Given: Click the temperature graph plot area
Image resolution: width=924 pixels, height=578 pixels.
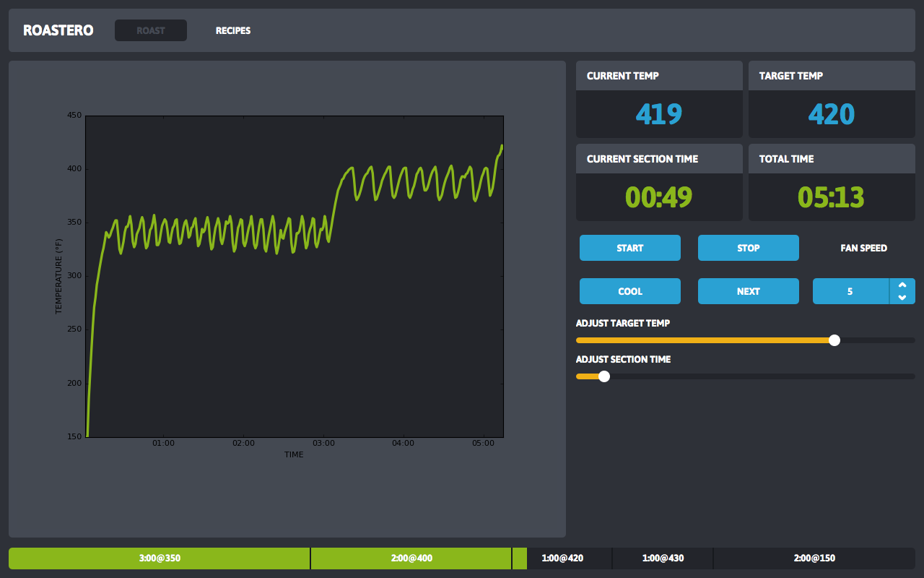Looking at the screenshot, I should pyautogui.click(x=295, y=276).
